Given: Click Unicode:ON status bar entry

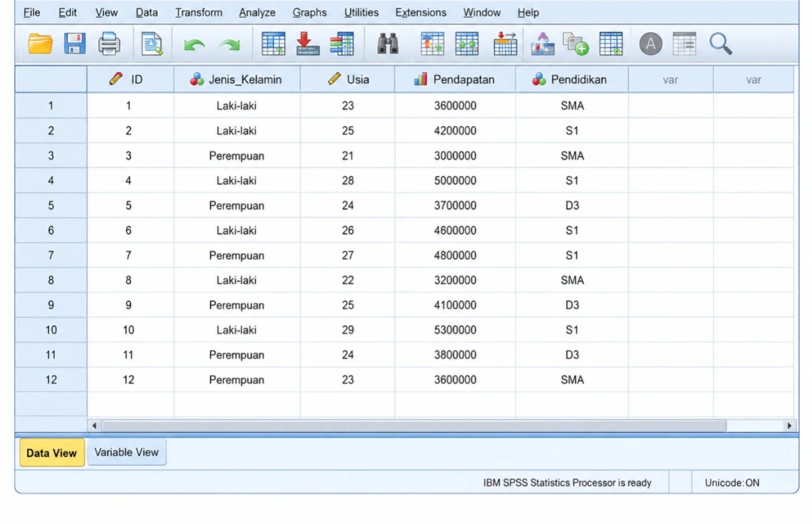Looking at the screenshot, I should tap(732, 482).
